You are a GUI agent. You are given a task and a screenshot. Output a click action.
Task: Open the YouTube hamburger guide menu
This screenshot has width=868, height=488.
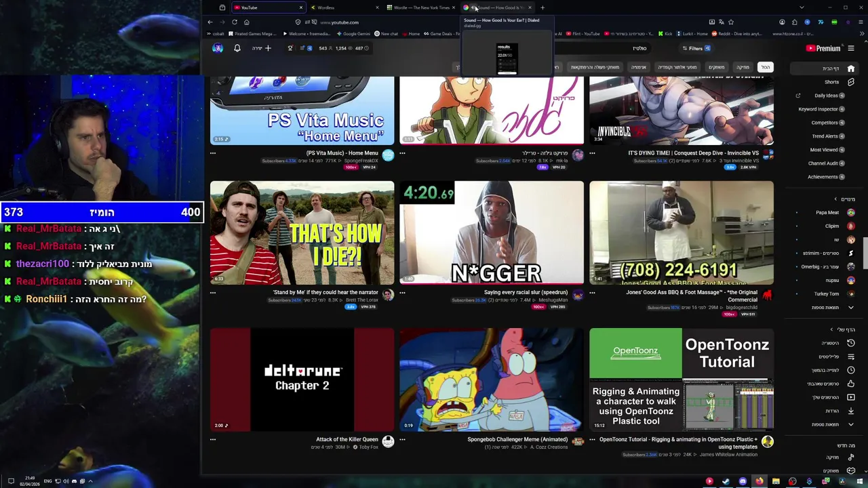click(x=851, y=48)
